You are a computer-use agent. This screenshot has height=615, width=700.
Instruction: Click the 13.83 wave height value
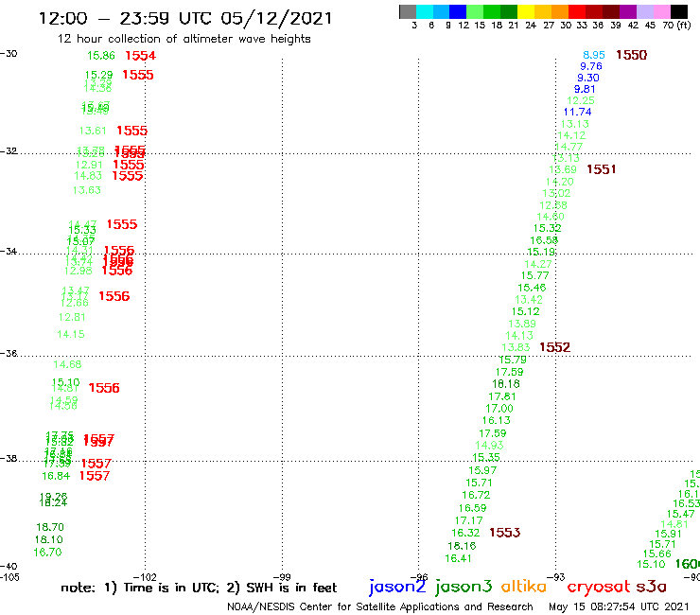516,347
